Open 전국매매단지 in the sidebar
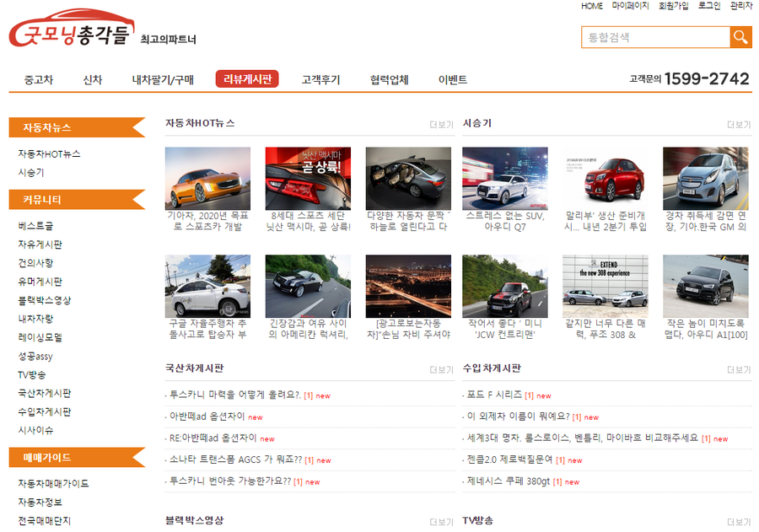Viewport: 759px width, 532px height. [45, 521]
